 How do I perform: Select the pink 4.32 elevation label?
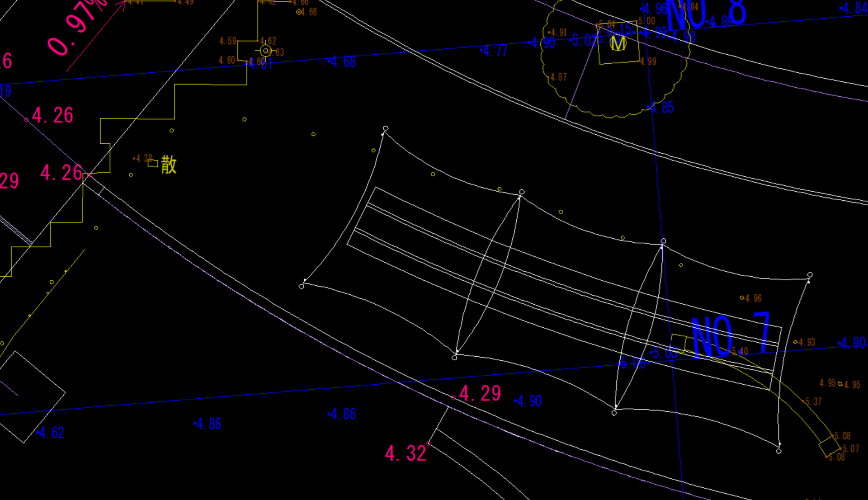tap(406, 453)
